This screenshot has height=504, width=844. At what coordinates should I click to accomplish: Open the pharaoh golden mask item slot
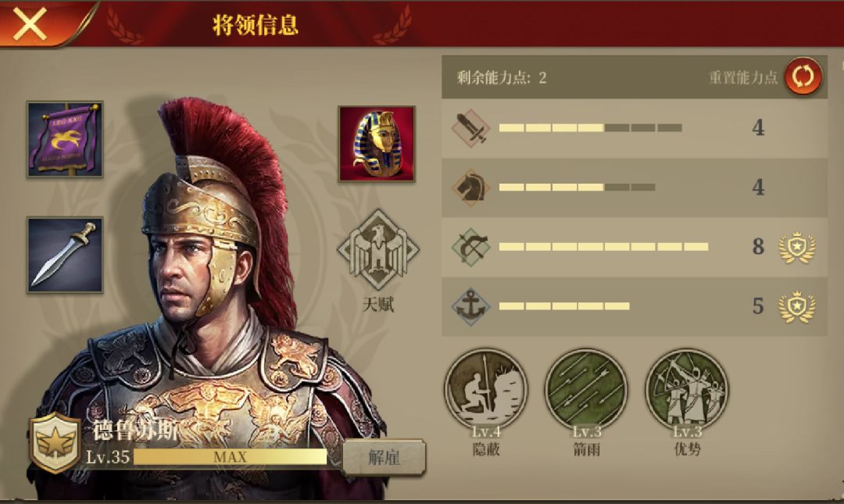tap(376, 144)
